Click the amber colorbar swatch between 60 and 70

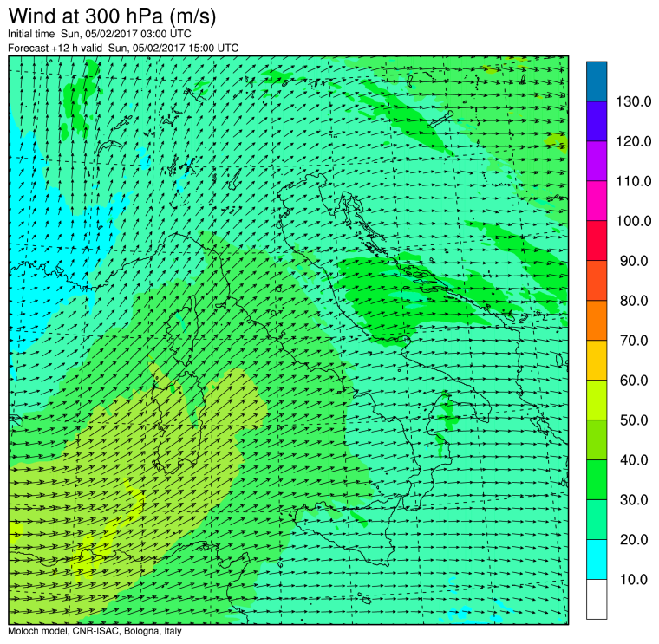597,361
